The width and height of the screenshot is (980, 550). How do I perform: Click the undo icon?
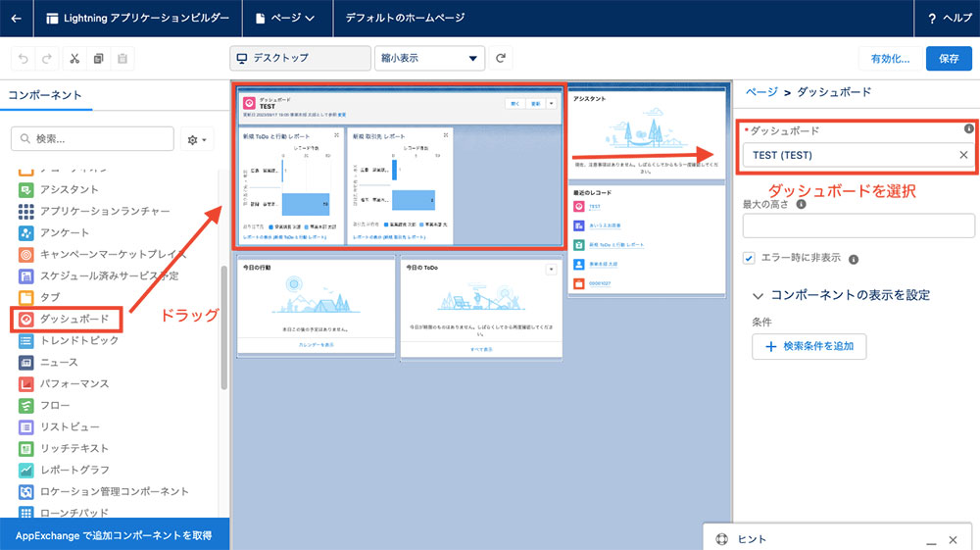coord(24,59)
